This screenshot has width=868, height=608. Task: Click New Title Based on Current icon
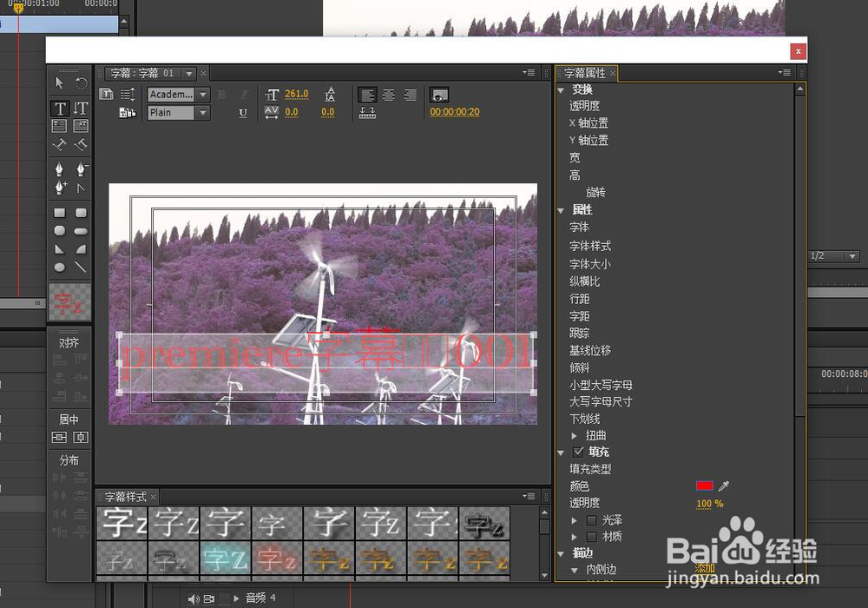click(106, 94)
